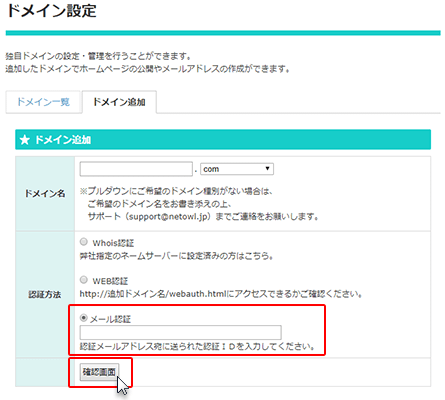Viewport: 445px width, 400px height.
Task: Switch to the ドメイン追加 tab
Action: click(x=119, y=102)
